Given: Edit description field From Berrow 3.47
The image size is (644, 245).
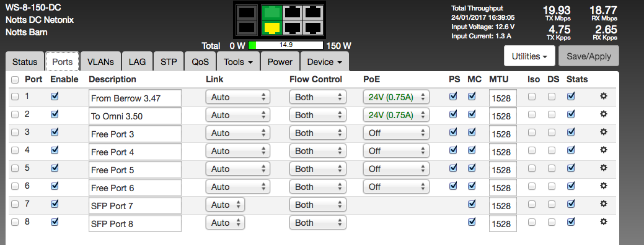Looking at the screenshot, I should tap(135, 98).
